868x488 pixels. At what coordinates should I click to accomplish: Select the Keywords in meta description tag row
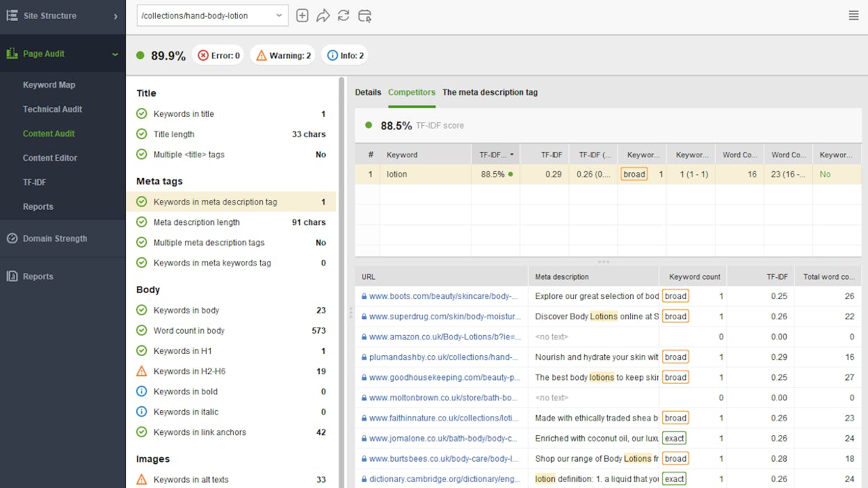coord(231,202)
